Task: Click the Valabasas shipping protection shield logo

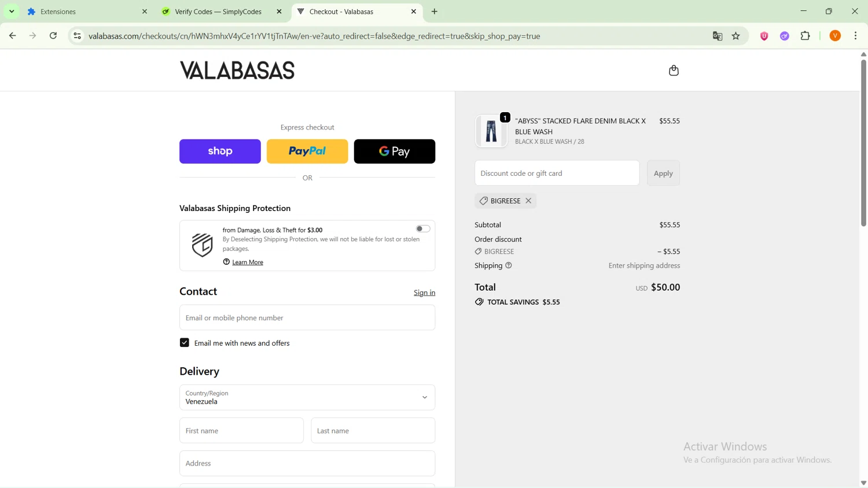Action: [203, 245]
